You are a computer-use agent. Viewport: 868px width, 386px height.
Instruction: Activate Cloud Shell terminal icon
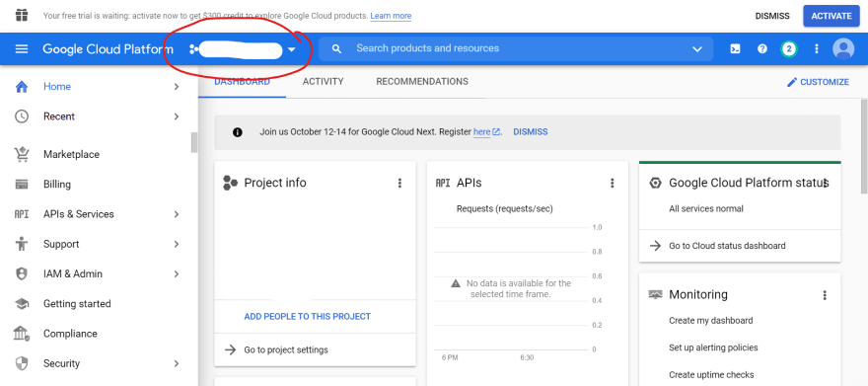point(735,48)
